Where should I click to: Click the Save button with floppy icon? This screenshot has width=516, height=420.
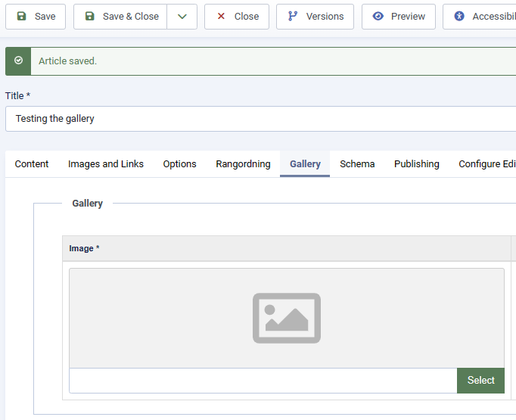pos(36,17)
